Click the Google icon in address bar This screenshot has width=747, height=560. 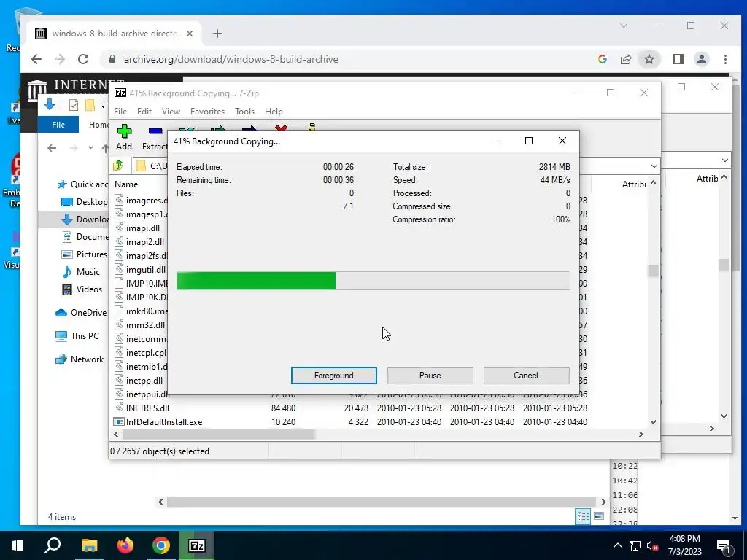[602, 59]
